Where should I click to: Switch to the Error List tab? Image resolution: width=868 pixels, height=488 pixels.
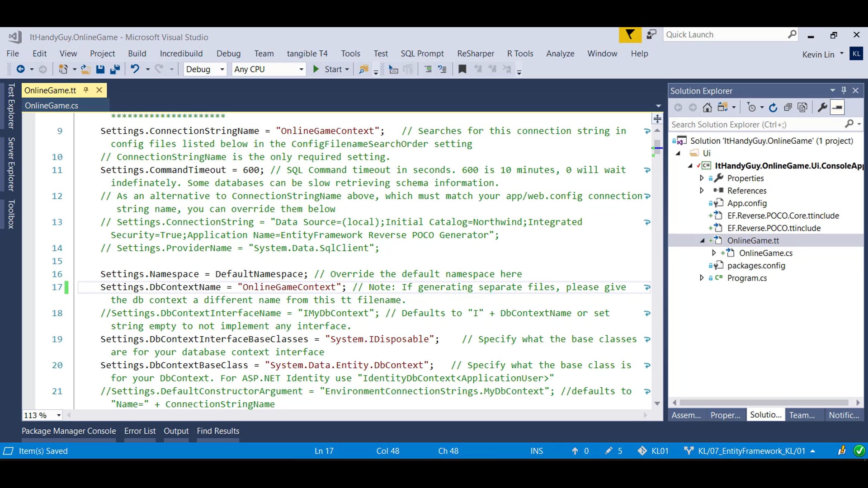click(x=140, y=431)
